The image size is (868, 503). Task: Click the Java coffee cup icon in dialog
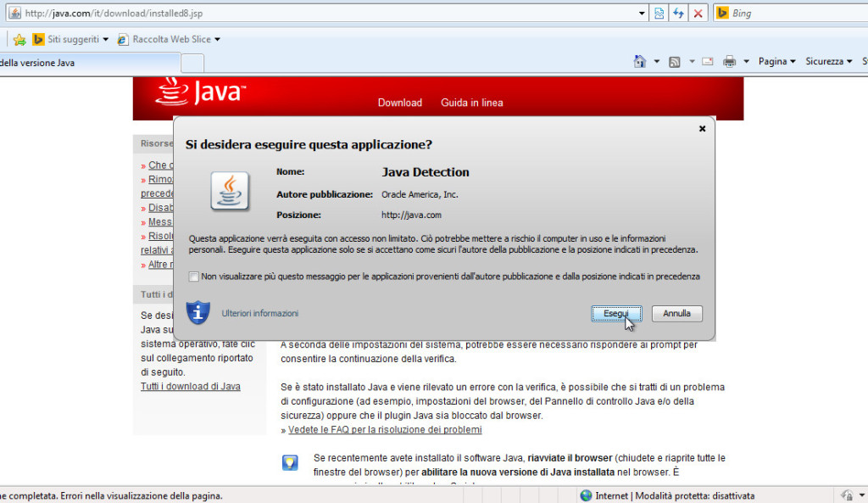pyautogui.click(x=230, y=191)
